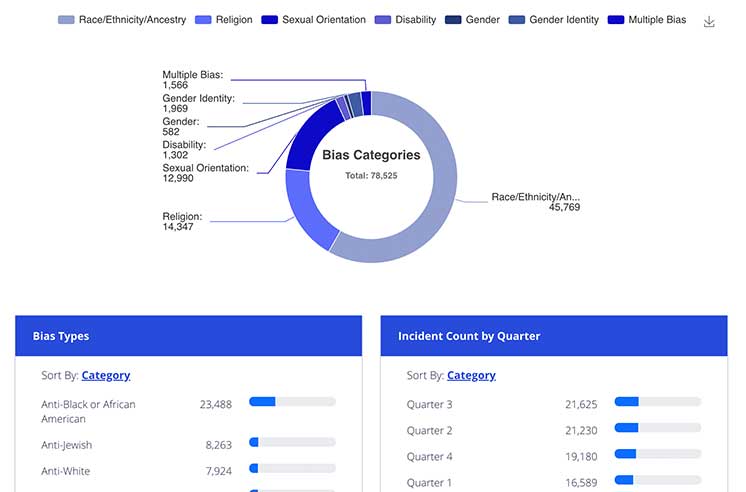Click the 'Multiple Bias: 1,566' chart label
Viewport: 746px width, 492px height.
(193, 80)
